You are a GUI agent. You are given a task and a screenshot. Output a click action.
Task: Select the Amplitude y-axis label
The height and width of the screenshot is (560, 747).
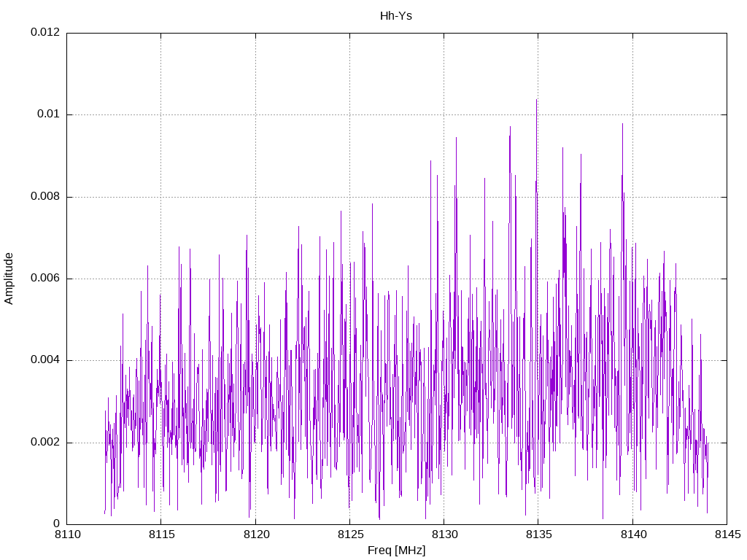[x=9, y=279]
